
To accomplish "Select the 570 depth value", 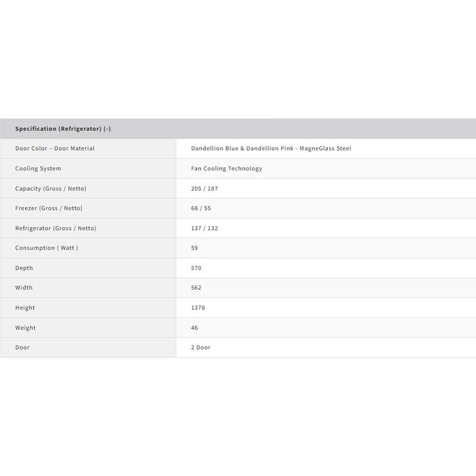I will click(x=196, y=268).
